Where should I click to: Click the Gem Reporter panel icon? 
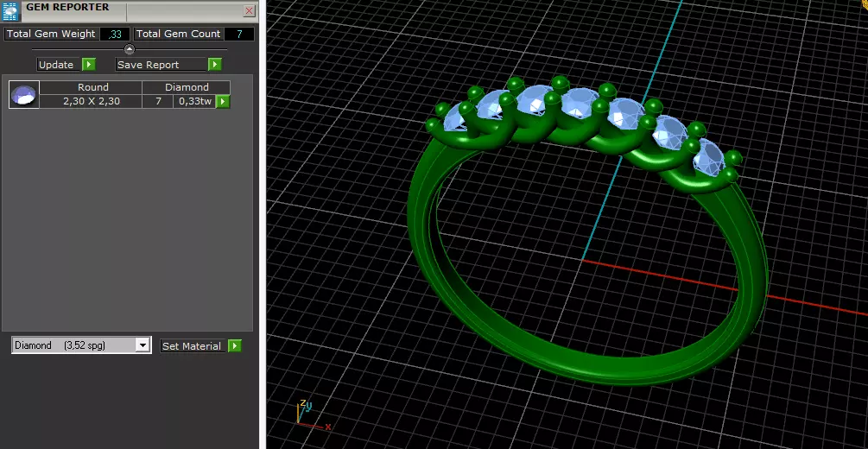(x=11, y=11)
